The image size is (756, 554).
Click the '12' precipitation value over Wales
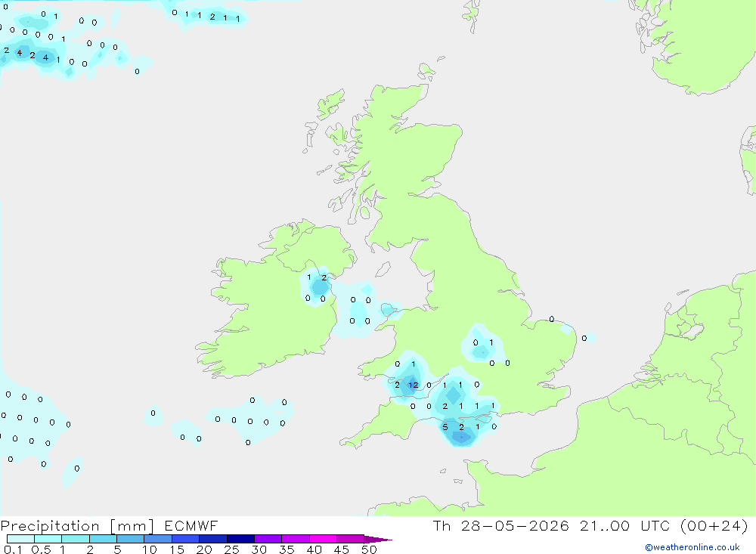tap(414, 385)
